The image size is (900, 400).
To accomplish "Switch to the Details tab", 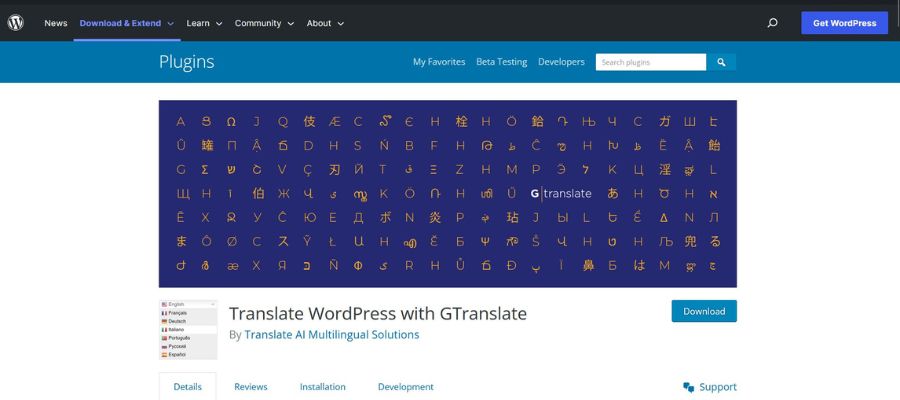I will pyautogui.click(x=188, y=386).
